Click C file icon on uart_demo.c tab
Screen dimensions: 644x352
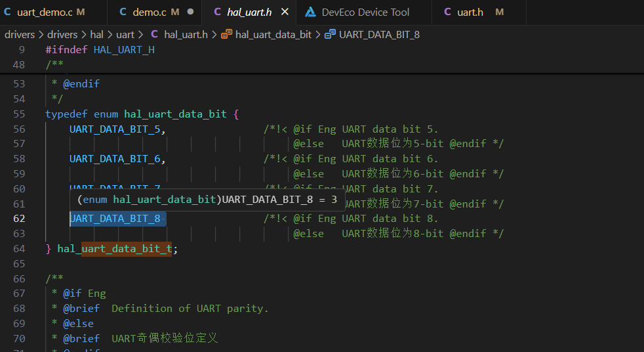[7, 12]
